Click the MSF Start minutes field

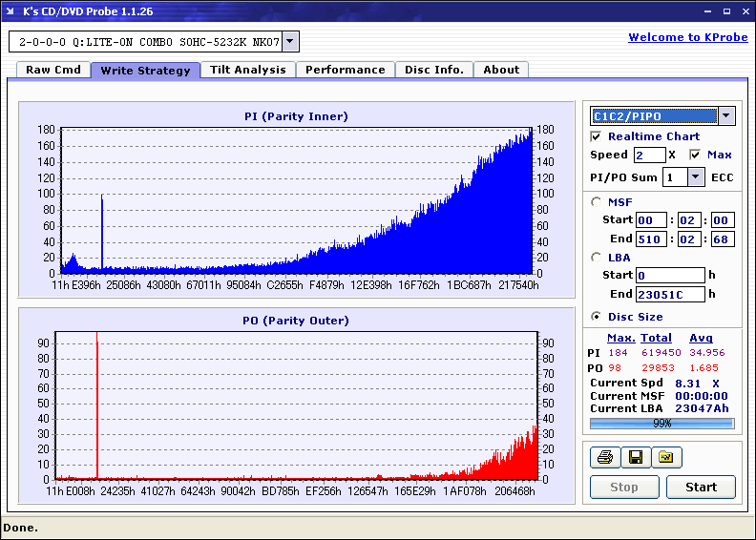[651, 220]
